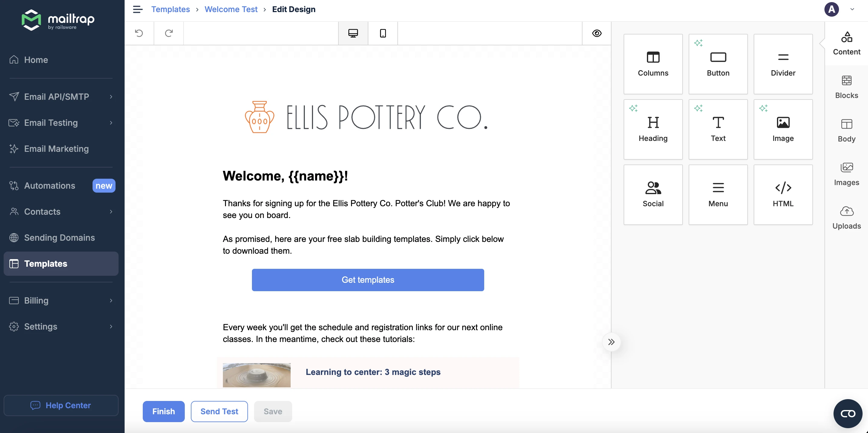Collapse the right panel with double chevron
Image resolution: width=868 pixels, height=433 pixels.
tap(611, 342)
